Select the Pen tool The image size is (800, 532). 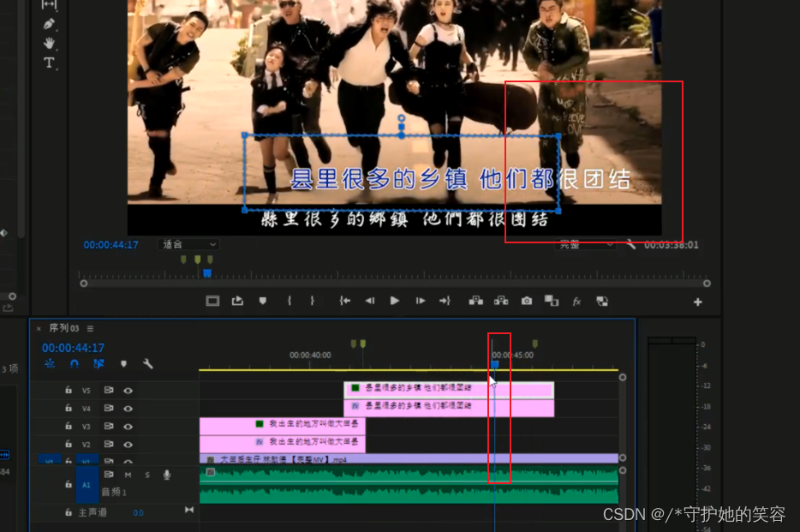coord(49,23)
